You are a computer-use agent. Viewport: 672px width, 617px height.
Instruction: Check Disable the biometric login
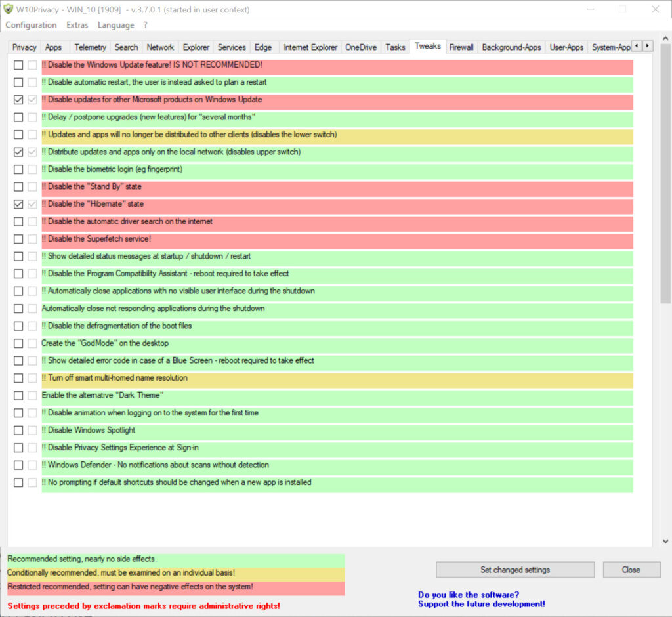(18, 169)
